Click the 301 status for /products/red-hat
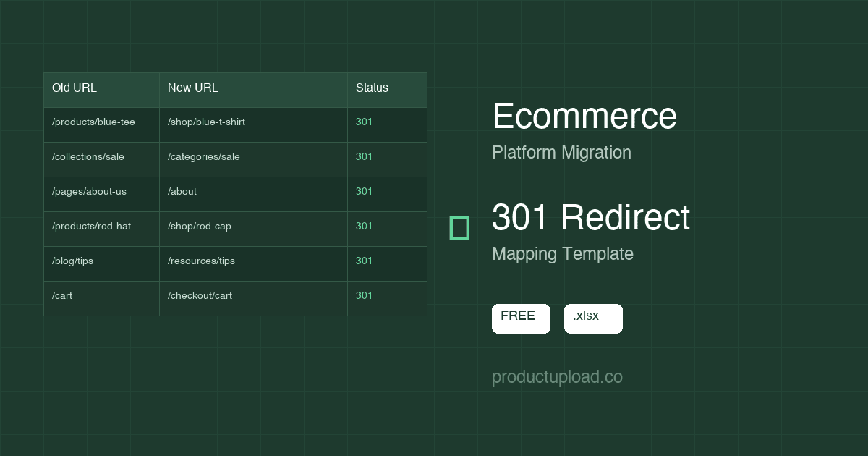This screenshot has height=456, width=868. pos(363,226)
